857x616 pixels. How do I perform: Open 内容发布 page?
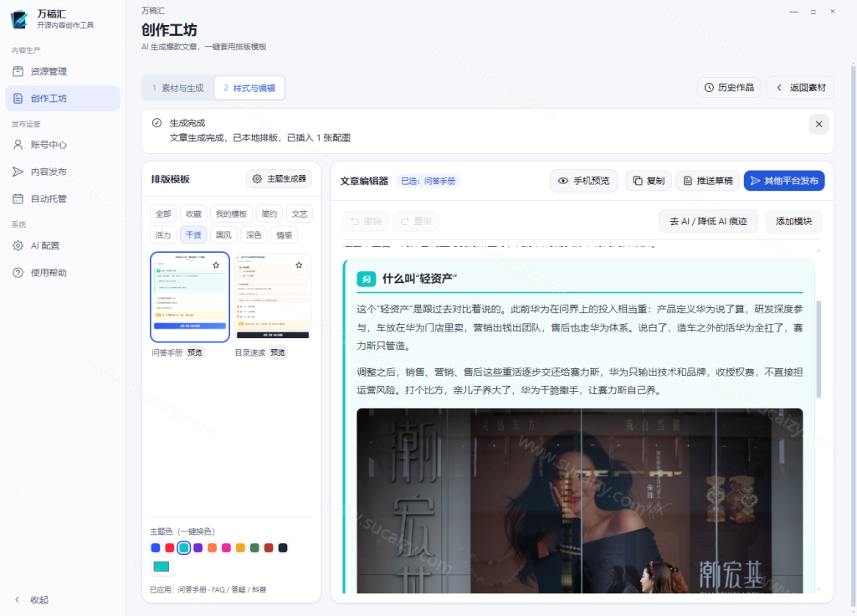(62, 172)
